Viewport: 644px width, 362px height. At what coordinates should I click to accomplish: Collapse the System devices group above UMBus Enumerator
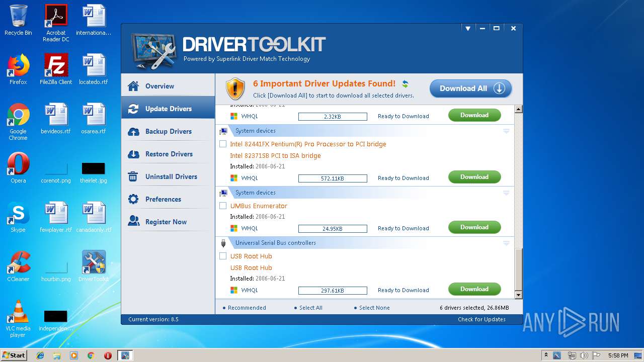[506, 193]
